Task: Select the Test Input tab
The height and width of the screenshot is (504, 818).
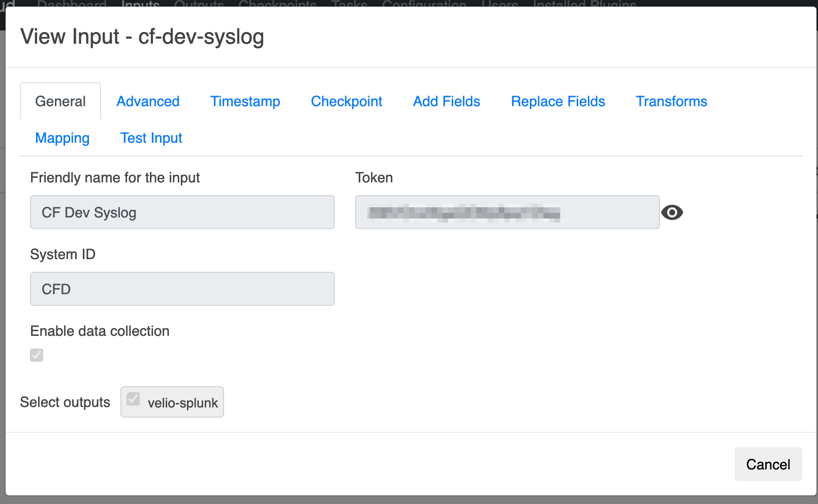Action: [x=151, y=138]
